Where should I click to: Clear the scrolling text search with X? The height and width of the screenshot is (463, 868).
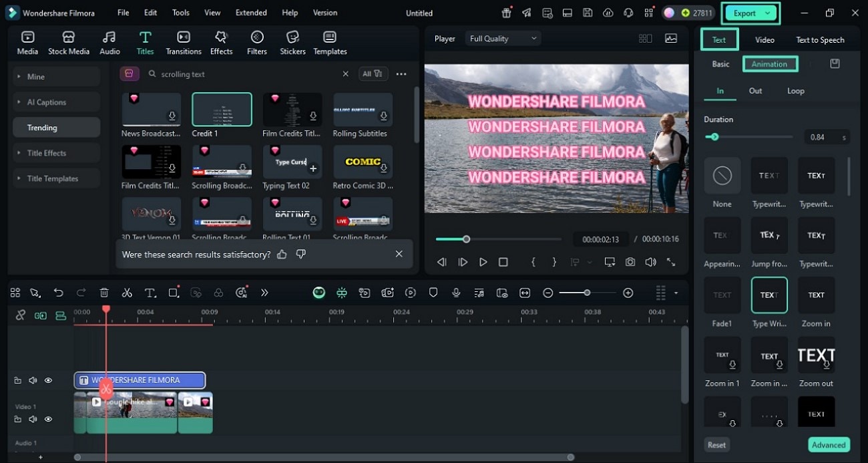pyautogui.click(x=345, y=74)
